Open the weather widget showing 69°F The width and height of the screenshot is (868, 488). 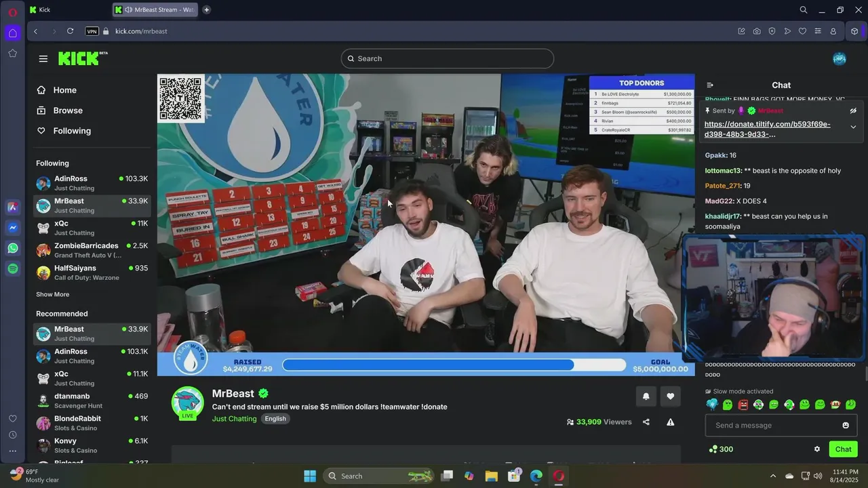(x=34, y=476)
